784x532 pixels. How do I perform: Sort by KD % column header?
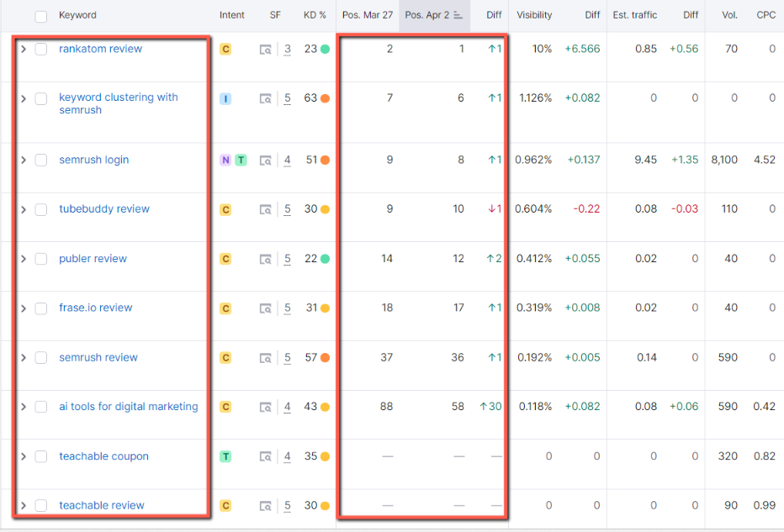[315, 15]
